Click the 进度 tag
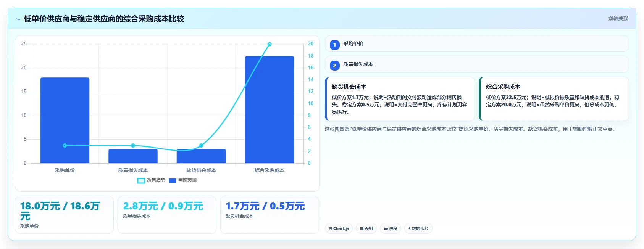 390,228
